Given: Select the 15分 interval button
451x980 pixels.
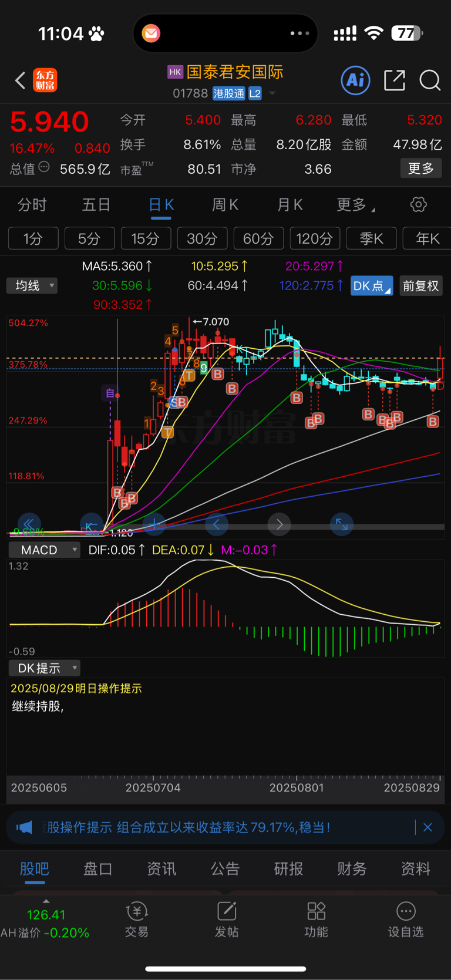Looking at the screenshot, I should pyautogui.click(x=146, y=238).
